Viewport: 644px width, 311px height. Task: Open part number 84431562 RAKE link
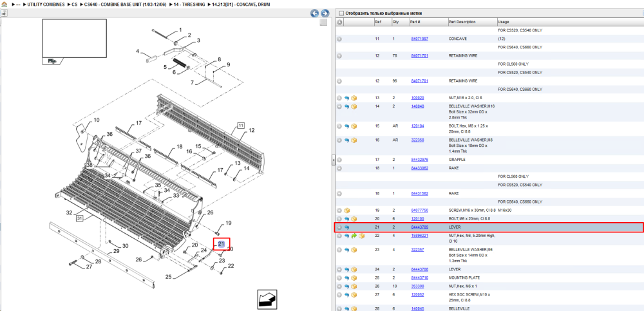tap(419, 194)
